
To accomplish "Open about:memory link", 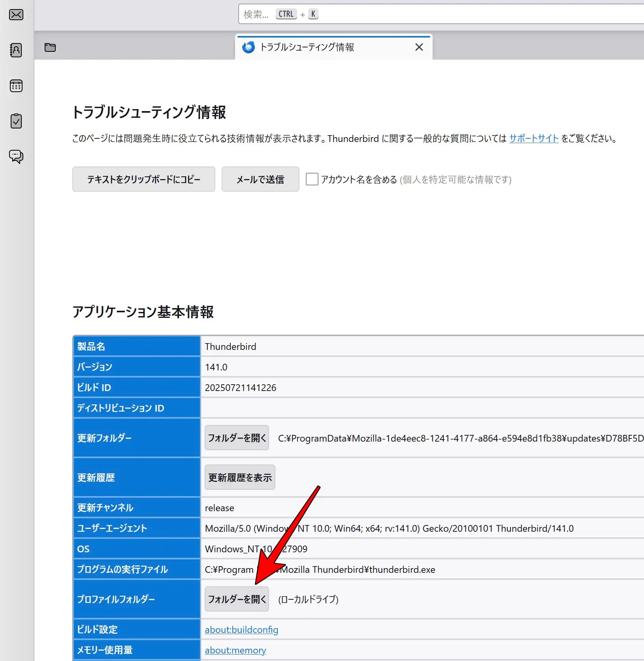I will tap(235, 650).
